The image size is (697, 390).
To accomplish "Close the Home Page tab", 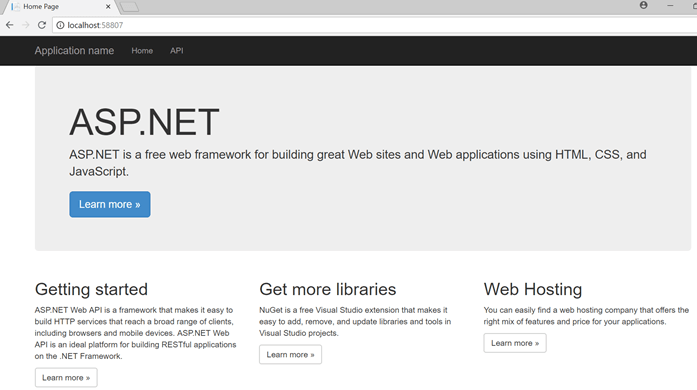I will tap(108, 7).
